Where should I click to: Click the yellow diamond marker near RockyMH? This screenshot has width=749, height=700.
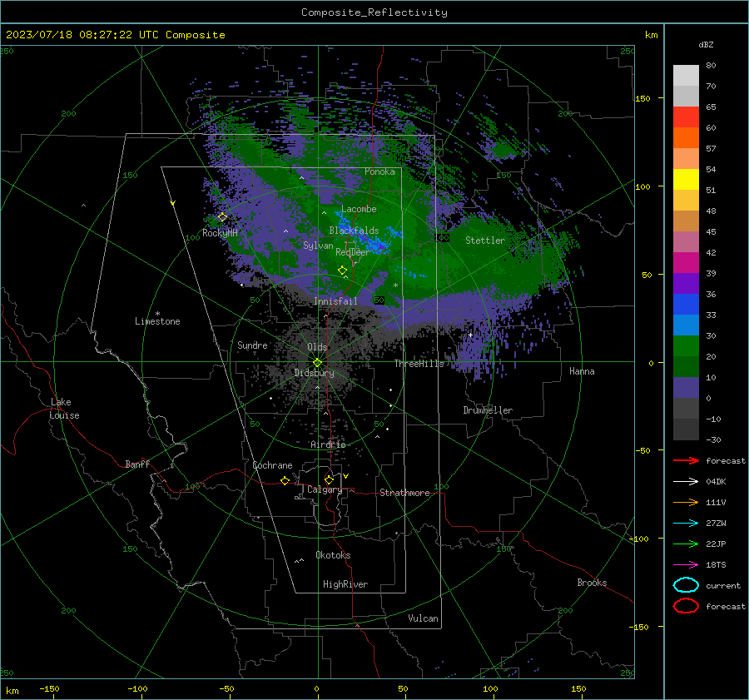point(222,217)
